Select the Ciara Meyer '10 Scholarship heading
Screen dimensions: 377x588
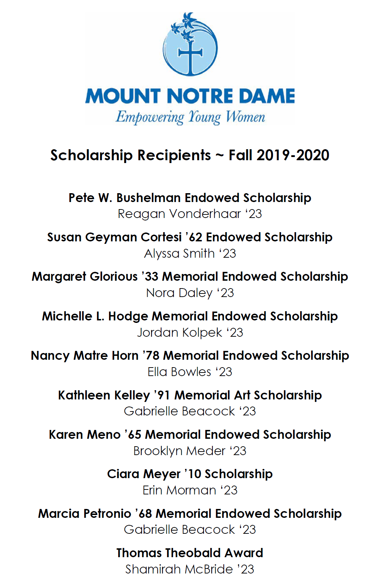click(190, 474)
